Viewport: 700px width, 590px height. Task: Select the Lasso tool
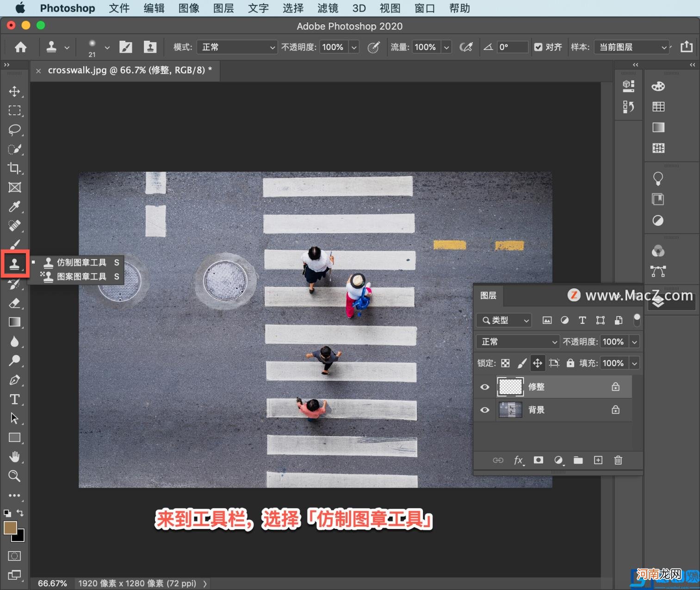(x=14, y=130)
